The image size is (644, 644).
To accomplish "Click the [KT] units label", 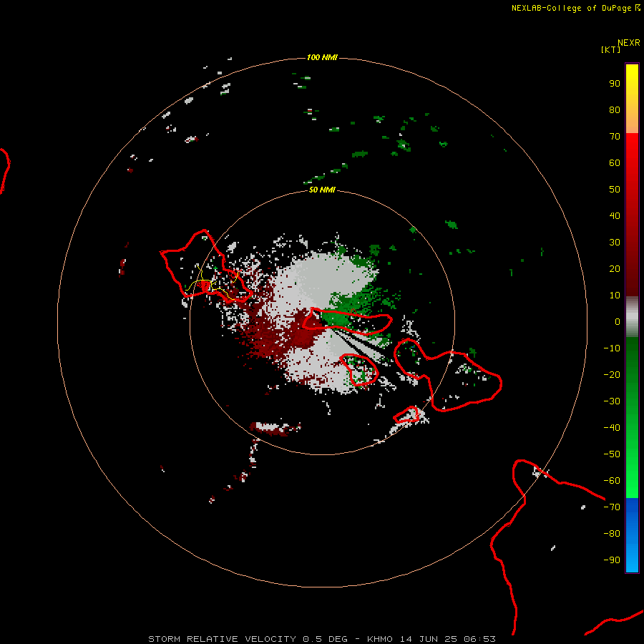I will (610, 49).
